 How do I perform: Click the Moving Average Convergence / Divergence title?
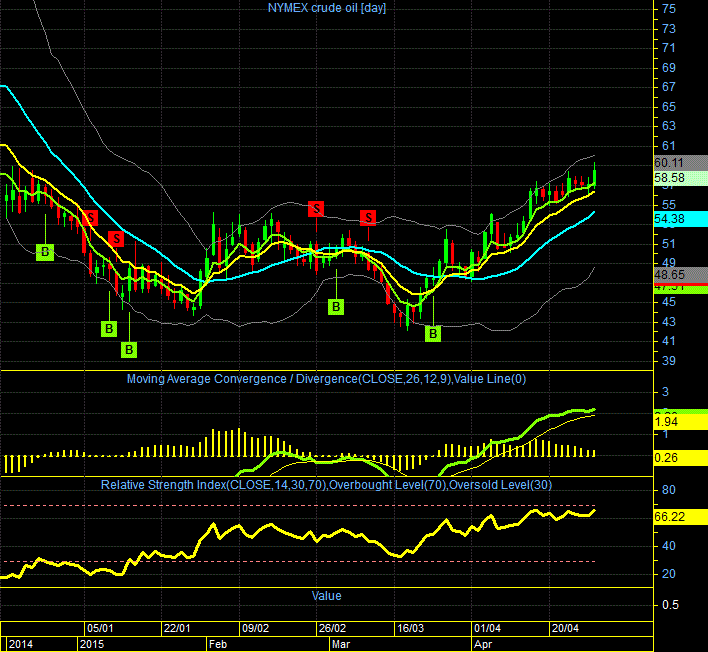[326, 379]
